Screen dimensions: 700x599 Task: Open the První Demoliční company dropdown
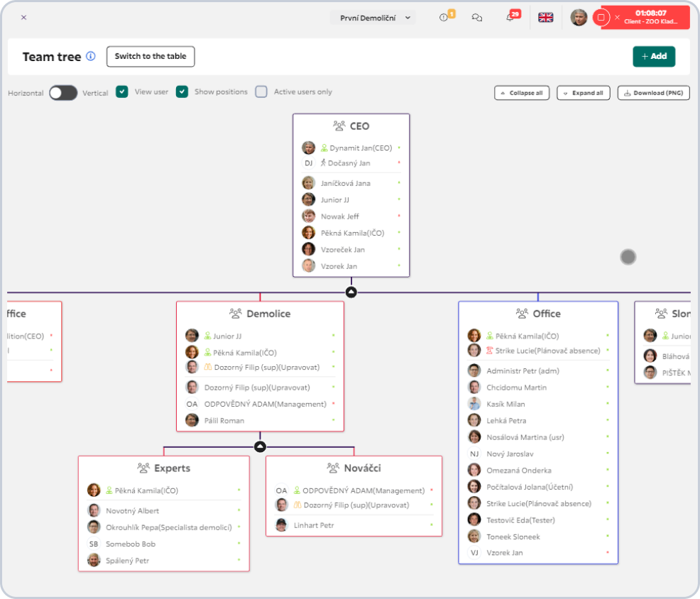(x=373, y=18)
